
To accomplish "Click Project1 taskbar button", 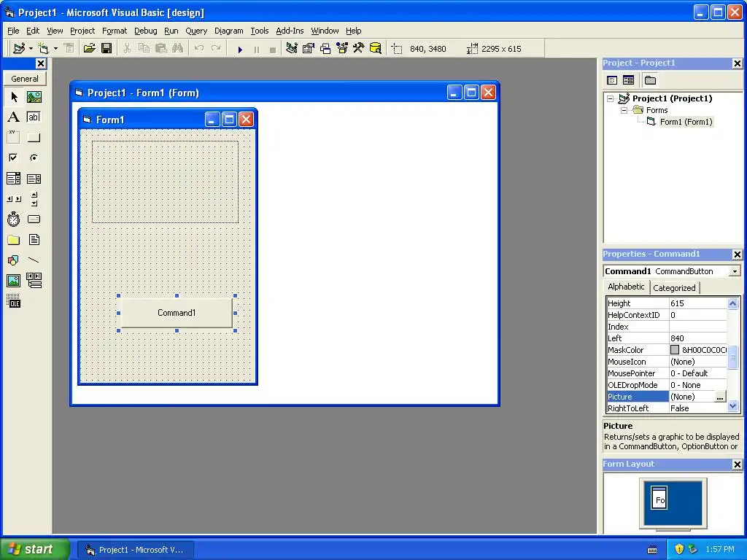I will click(135, 550).
